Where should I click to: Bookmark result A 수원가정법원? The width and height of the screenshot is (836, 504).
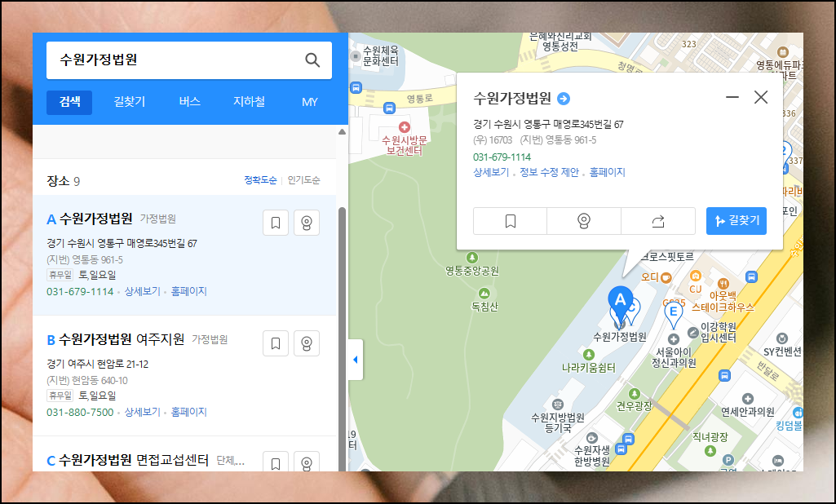point(276,223)
